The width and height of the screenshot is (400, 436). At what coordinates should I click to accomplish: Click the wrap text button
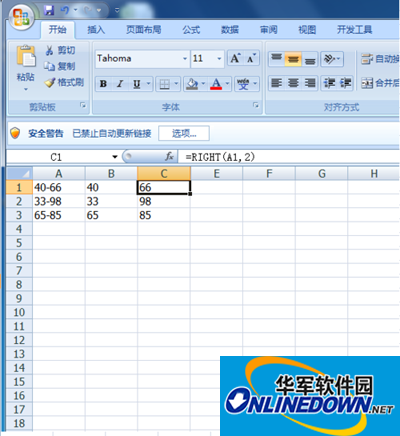click(x=380, y=59)
